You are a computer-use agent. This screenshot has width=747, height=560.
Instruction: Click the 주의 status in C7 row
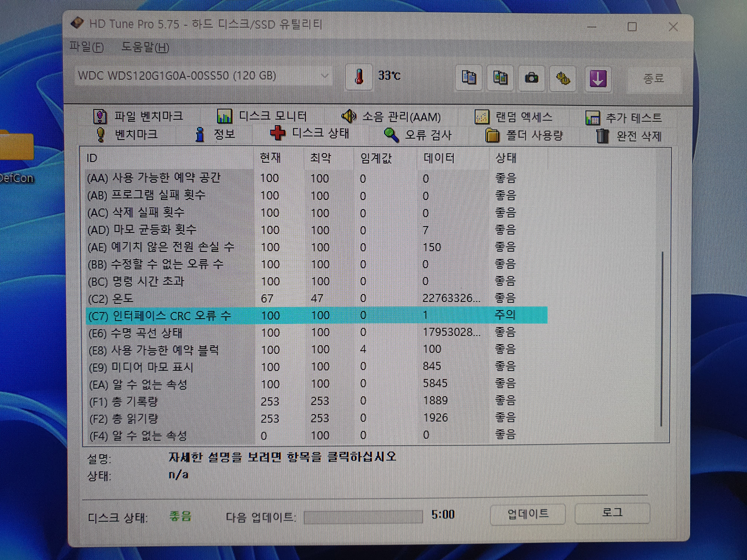(505, 315)
